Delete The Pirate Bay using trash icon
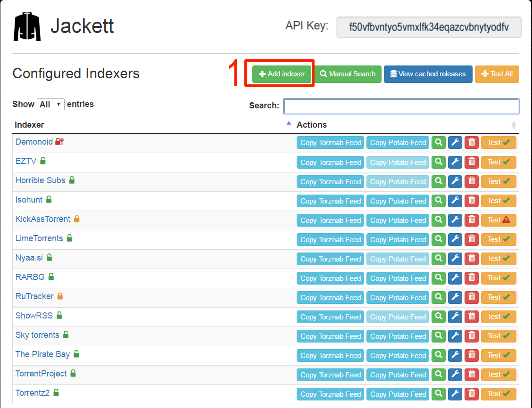The height and width of the screenshot is (408, 532). pyautogui.click(x=472, y=355)
